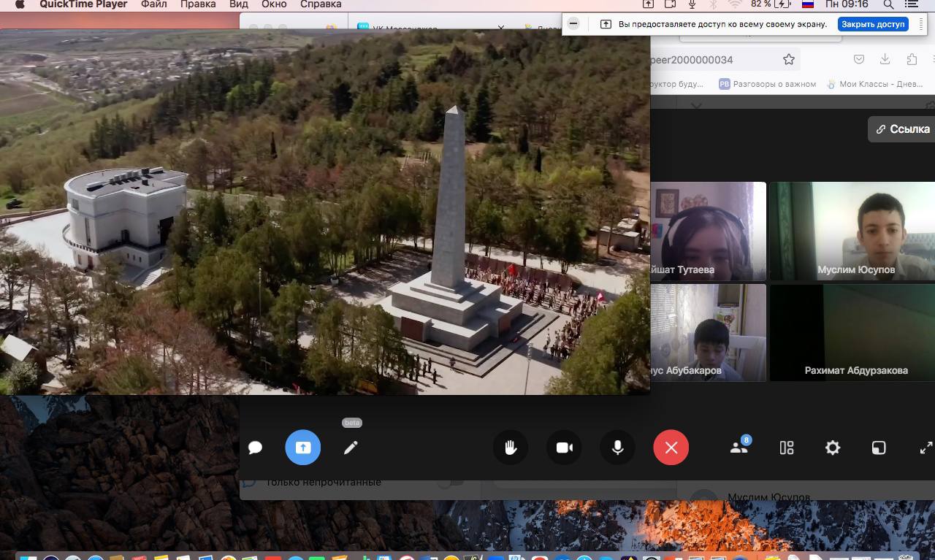
Task: Select the beta drawing pencil tool
Action: pyautogui.click(x=351, y=448)
